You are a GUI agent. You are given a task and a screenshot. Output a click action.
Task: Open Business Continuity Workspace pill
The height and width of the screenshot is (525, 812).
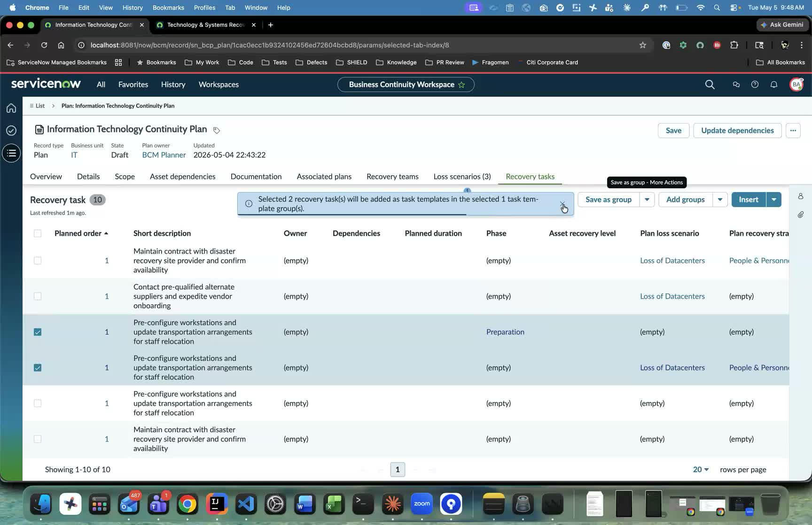pyautogui.click(x=406, y=85)
